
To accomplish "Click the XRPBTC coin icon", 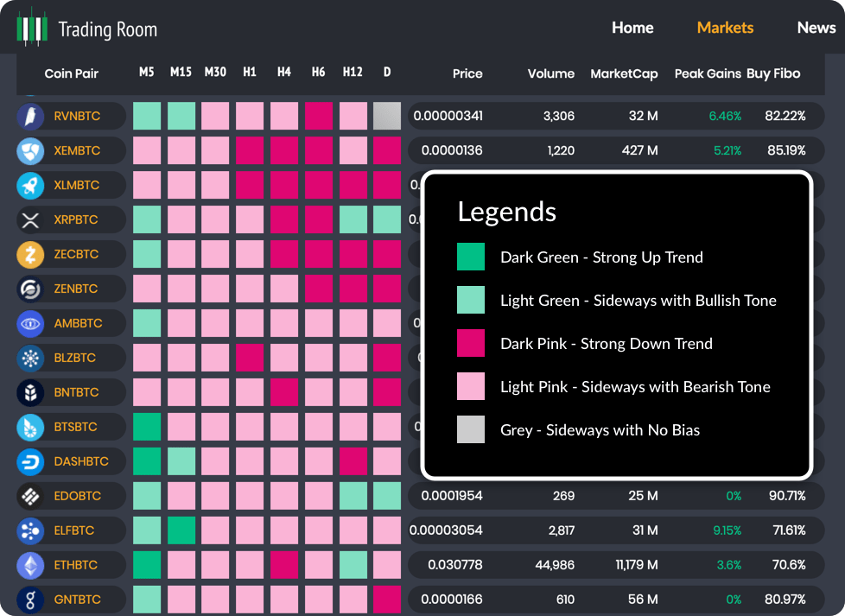I will pos(30,219).
